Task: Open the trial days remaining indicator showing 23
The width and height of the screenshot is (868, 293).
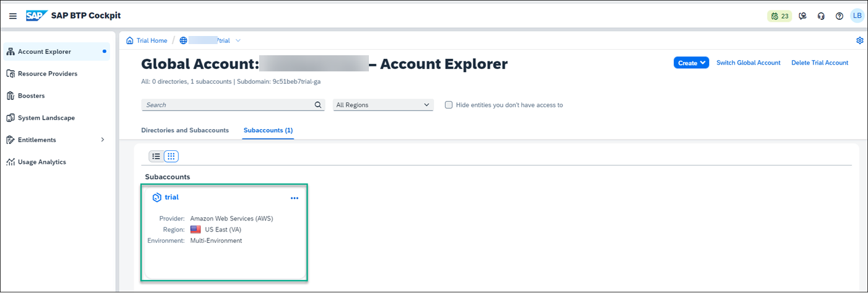Action: point(779,16)
